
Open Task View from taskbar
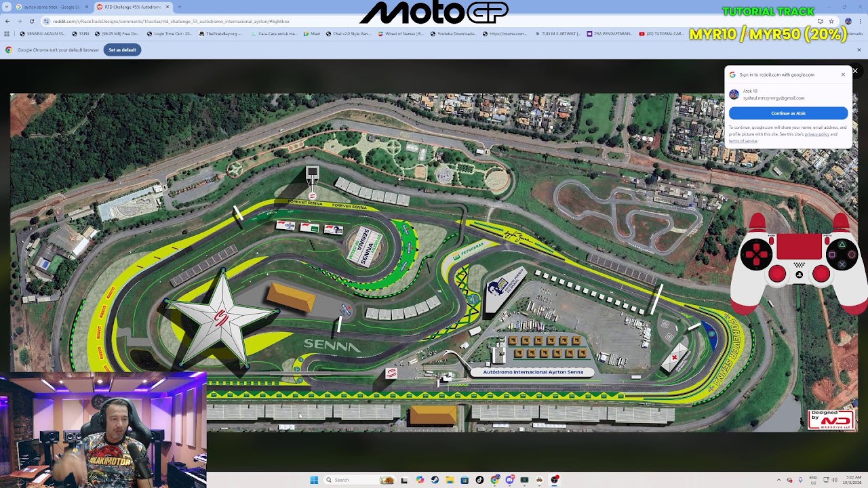[x=404, y=480]
